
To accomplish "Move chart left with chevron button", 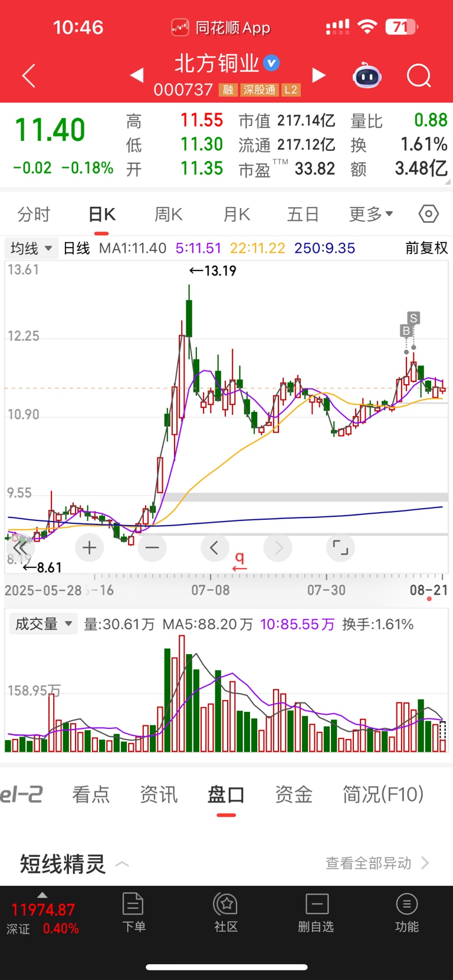I will click(215, 547).
